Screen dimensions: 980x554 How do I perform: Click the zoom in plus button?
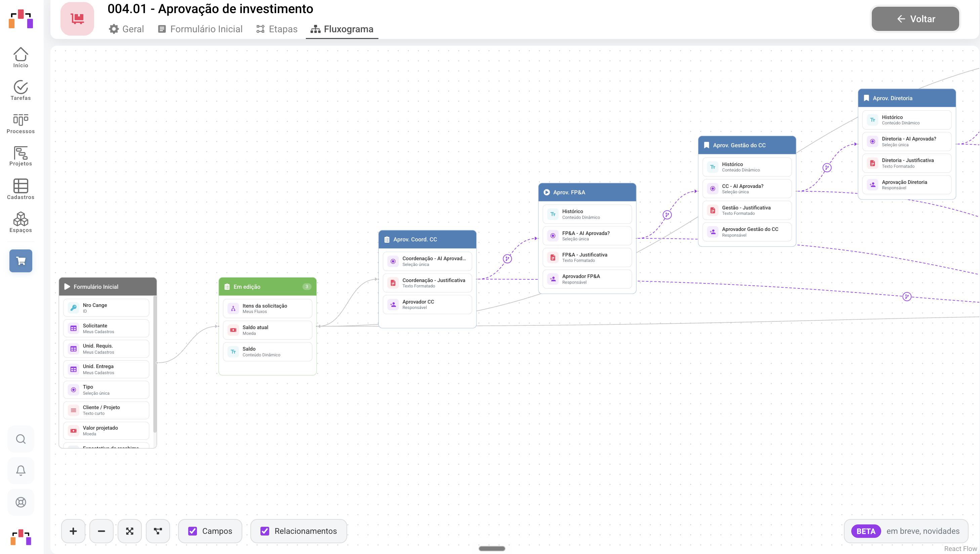click(73, 531)
